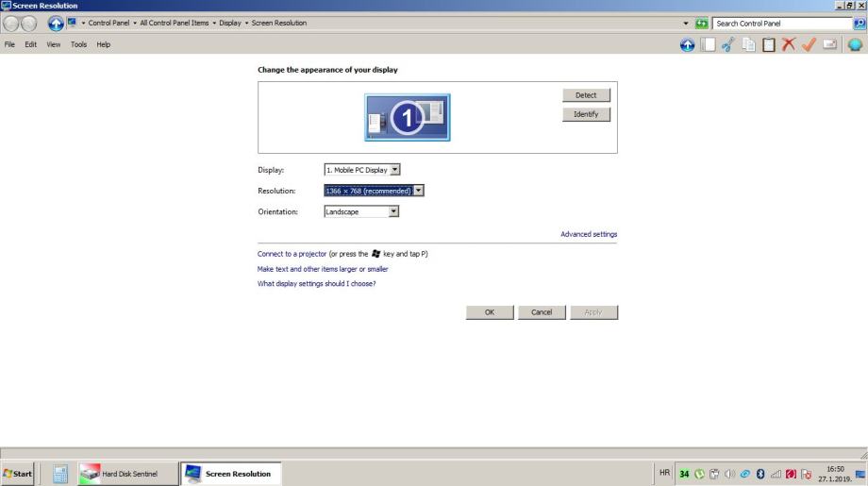The image size is (868, 486).
Task: Click the Copy toolbar icon
Action: (748, 45)
